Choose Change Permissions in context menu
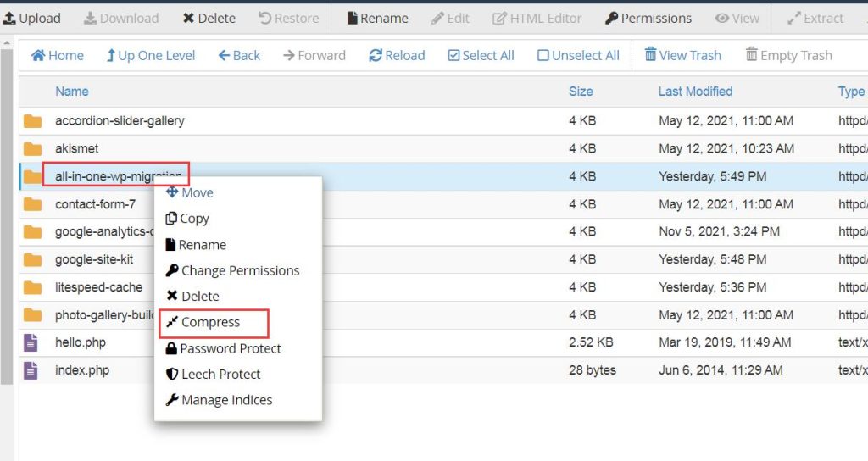868x461 pixels. [232, 270]
